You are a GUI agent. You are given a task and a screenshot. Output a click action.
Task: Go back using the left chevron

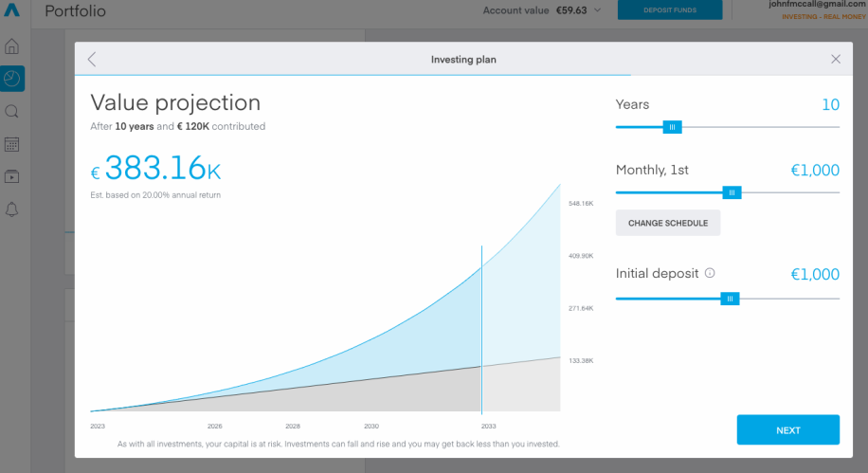92,60
